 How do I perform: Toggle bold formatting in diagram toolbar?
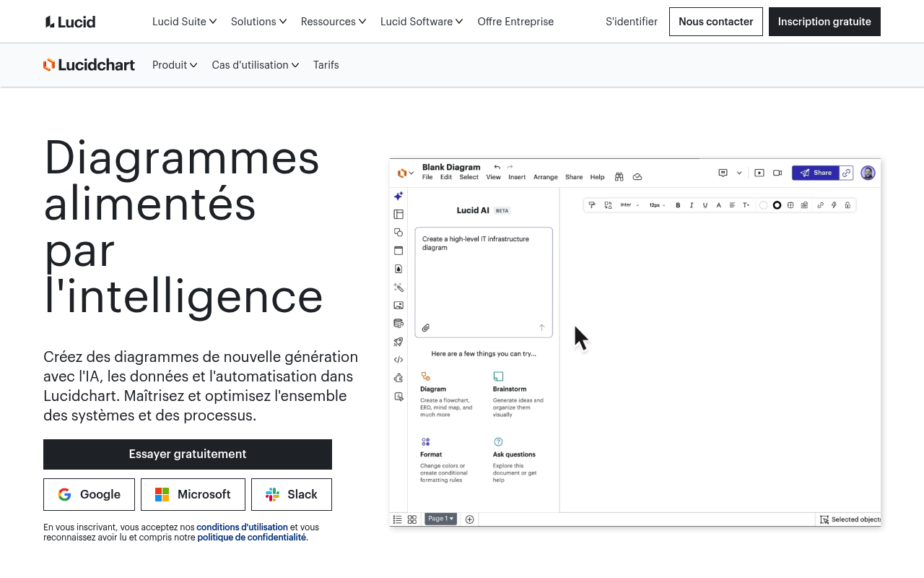(x=678, y=205)
